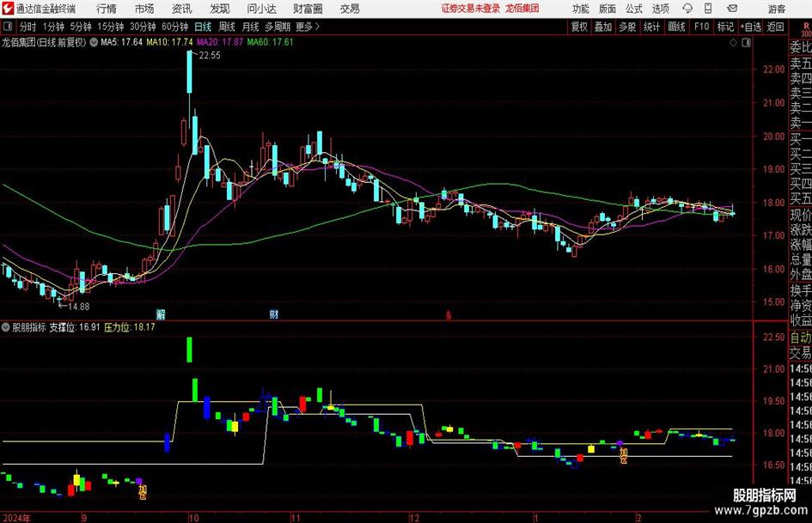Switch to 60分钟 period tab
Screen dimensions: 812x523
click(x=174, y=27)
